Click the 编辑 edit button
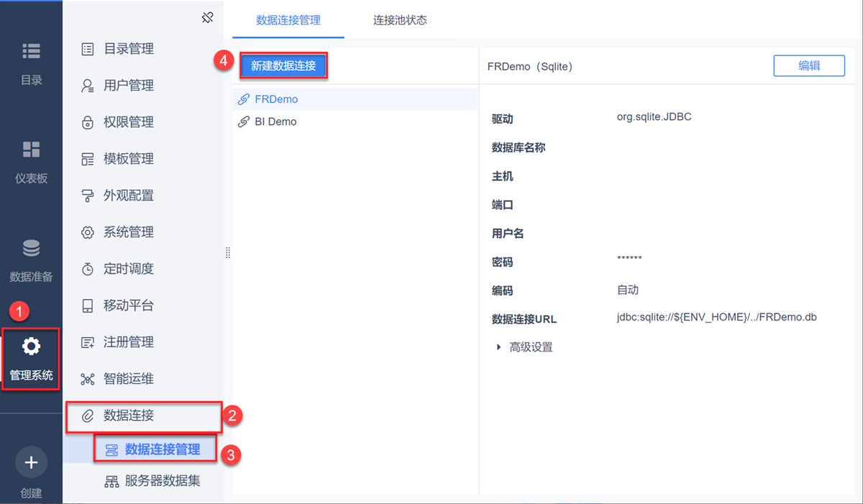 click(809, 65)
